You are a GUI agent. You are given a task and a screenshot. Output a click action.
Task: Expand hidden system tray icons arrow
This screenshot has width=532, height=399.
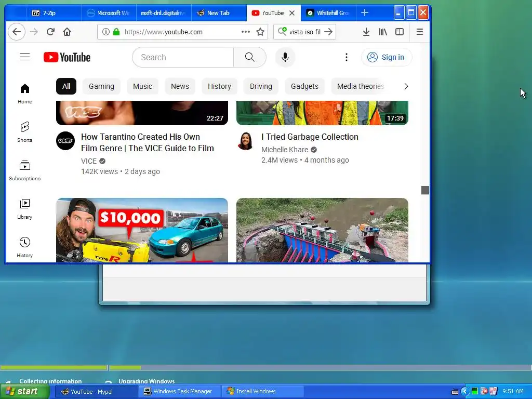click(465, 392)
